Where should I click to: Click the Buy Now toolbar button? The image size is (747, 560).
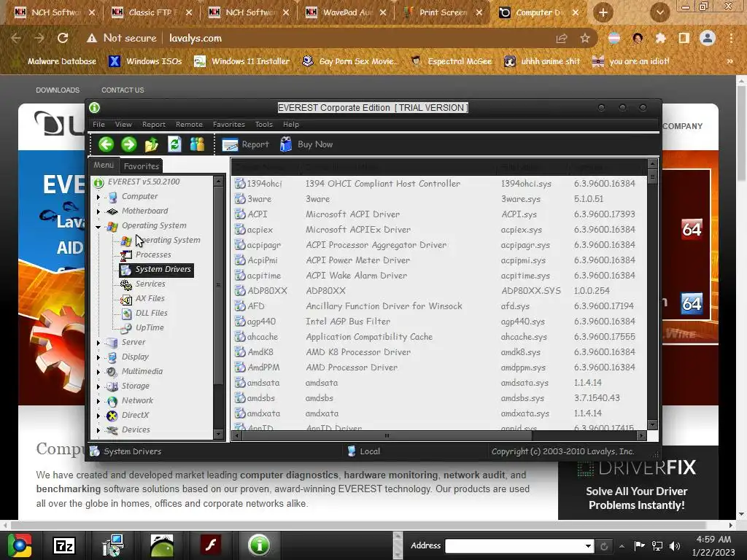click(306, 144)
